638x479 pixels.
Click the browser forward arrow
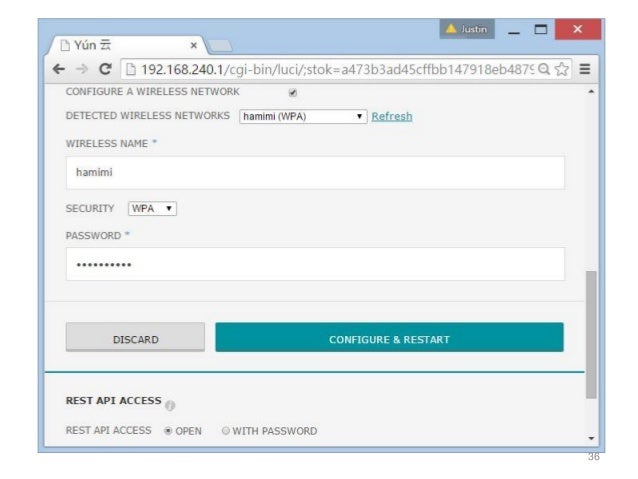[82, 69]
